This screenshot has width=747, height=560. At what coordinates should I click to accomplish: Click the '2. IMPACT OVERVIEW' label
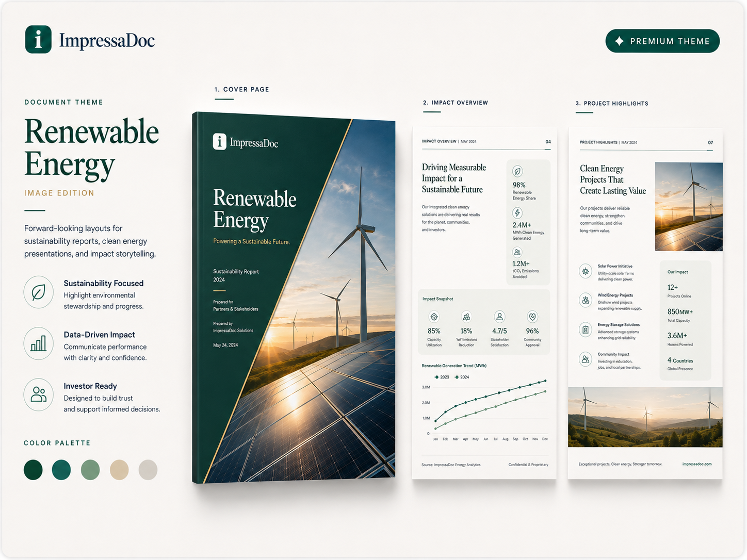tap(456, 103)
